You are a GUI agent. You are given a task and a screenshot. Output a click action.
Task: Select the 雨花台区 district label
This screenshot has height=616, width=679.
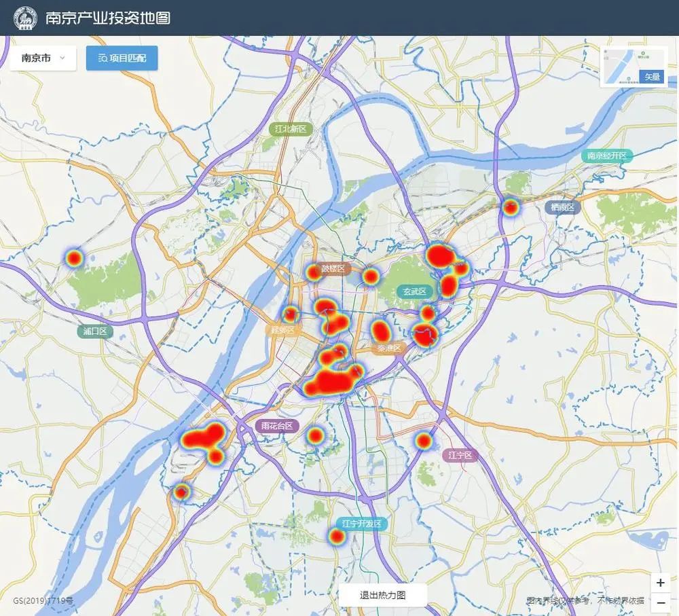(278, 426)
